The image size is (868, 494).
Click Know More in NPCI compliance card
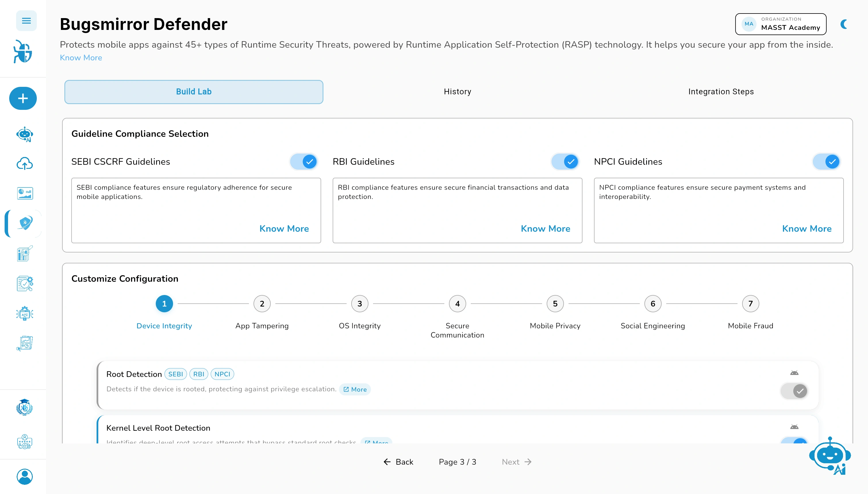(807, 229)
